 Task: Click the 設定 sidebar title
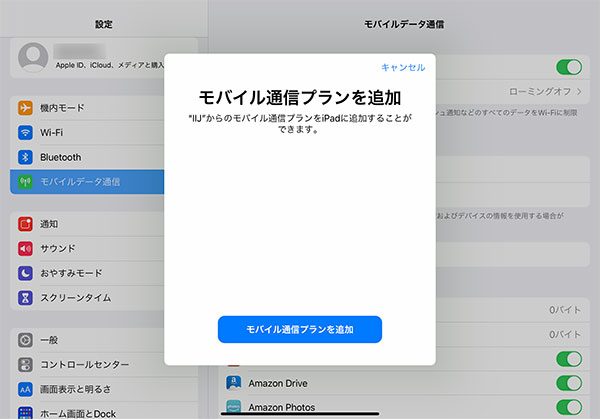click(104, 24)
